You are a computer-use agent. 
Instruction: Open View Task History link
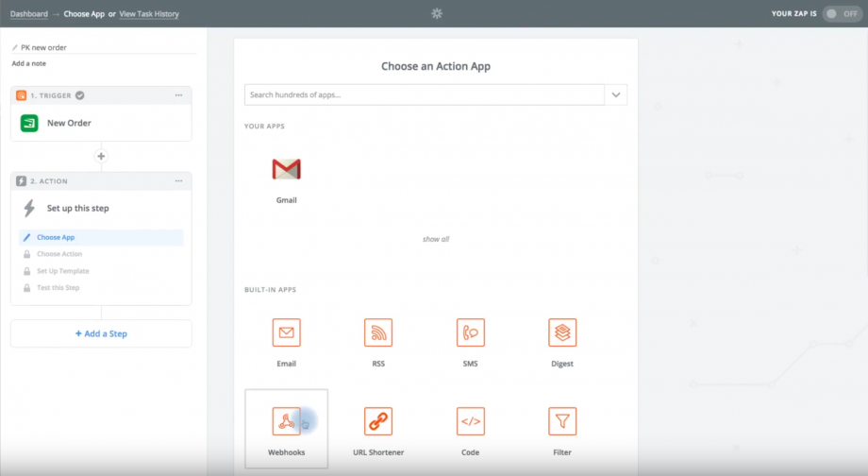(x=149, y=14)
